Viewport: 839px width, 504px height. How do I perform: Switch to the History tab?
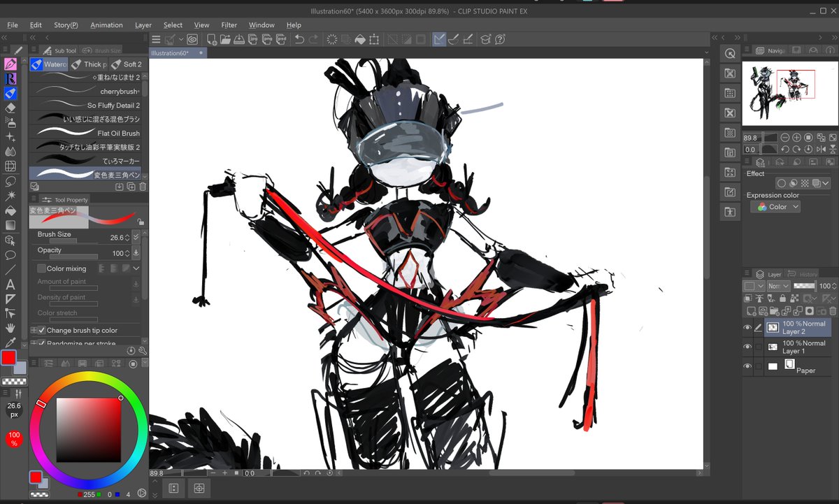[803, 274]
